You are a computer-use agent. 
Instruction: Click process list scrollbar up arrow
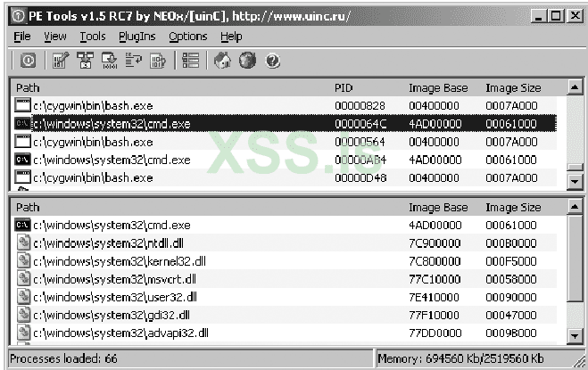click(575, 87)
